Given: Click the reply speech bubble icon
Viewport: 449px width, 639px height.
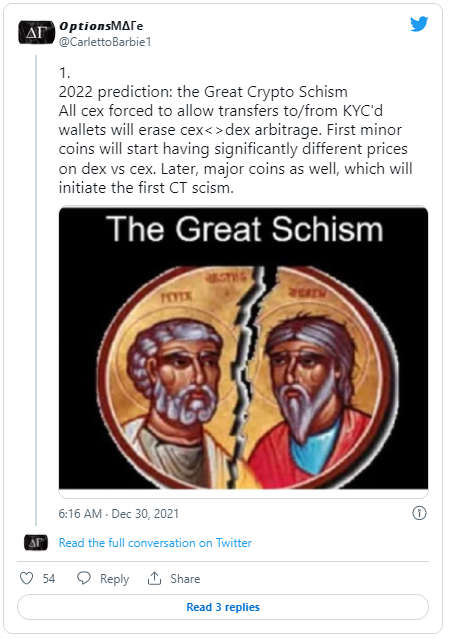Looking at the screenshot, I should click(84, 578).
